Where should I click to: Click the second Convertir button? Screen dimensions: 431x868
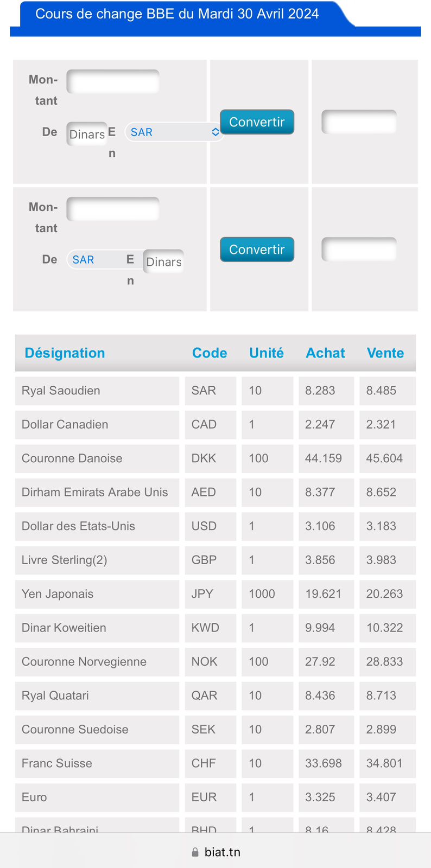pos(257,250)
